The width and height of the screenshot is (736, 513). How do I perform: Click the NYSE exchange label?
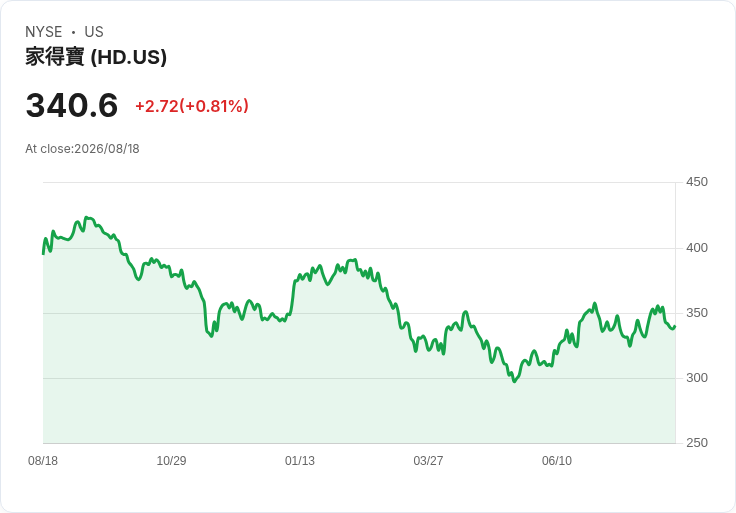pos(44,32)
